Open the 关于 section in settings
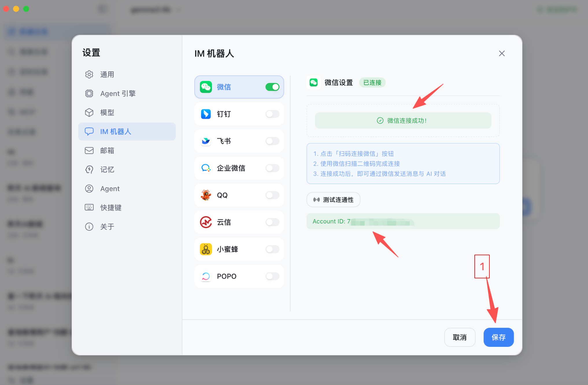 tap(107, 227)
